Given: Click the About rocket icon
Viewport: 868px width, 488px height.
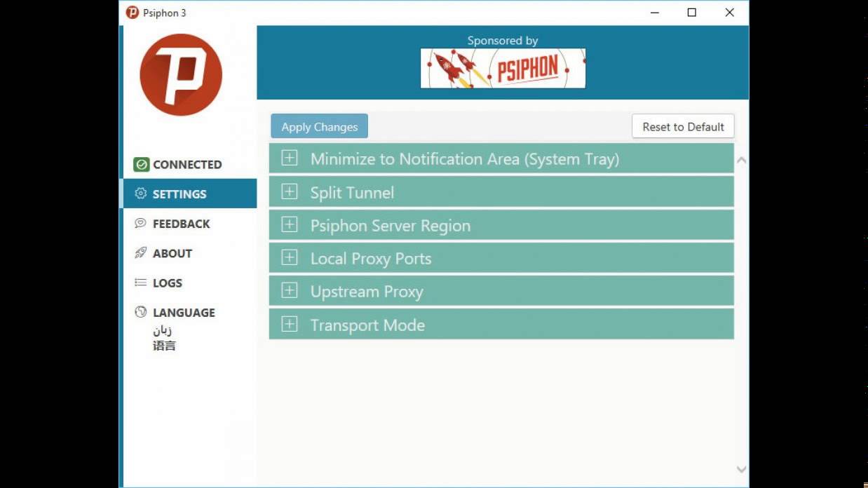Looking at the screenshot, I should click(140, 253).
